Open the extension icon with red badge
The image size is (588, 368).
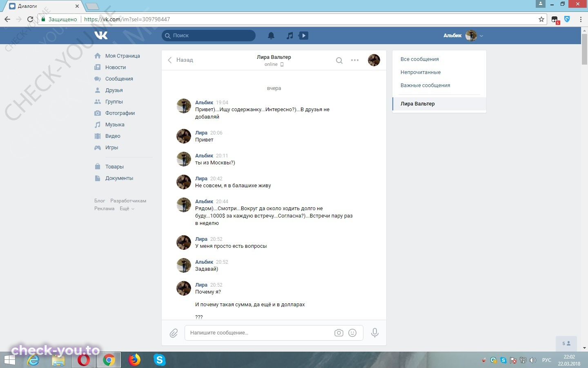click(555, 20)
